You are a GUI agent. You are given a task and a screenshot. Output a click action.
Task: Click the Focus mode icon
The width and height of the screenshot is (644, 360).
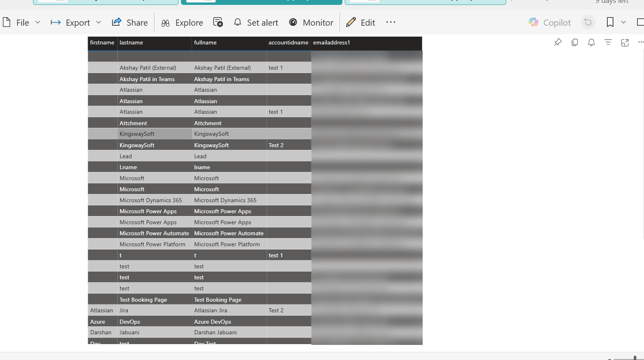[x=625, y=42]
